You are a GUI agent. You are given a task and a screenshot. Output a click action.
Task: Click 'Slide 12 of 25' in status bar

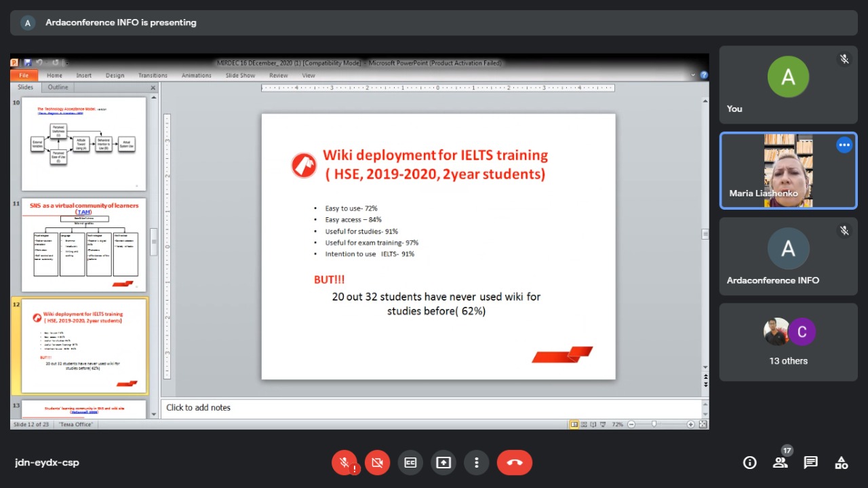31,424
